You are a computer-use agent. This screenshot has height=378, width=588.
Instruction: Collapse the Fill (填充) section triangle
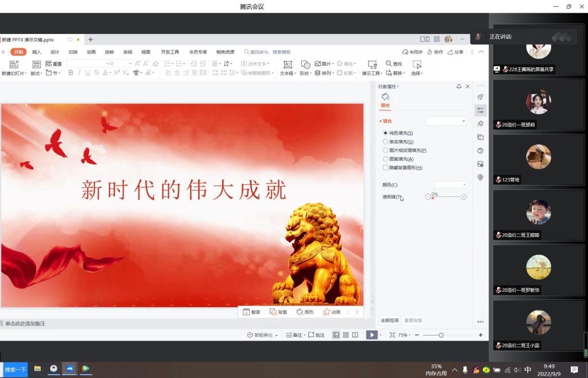coord(380,121)
